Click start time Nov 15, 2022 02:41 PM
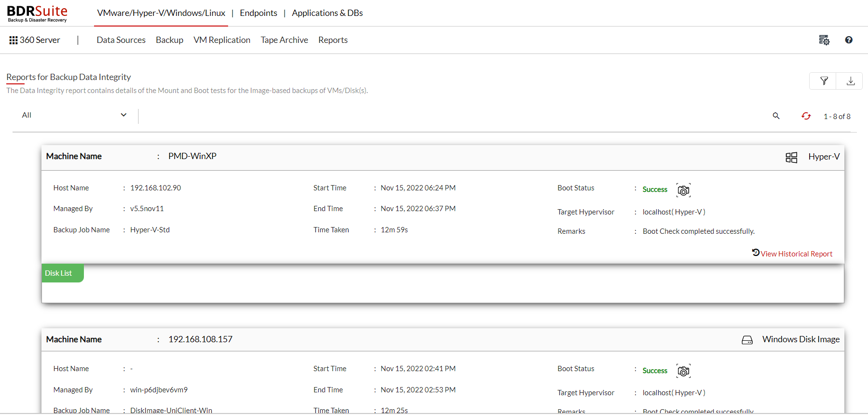This screenshot has height=415, width=868. [x=418, y=369]
